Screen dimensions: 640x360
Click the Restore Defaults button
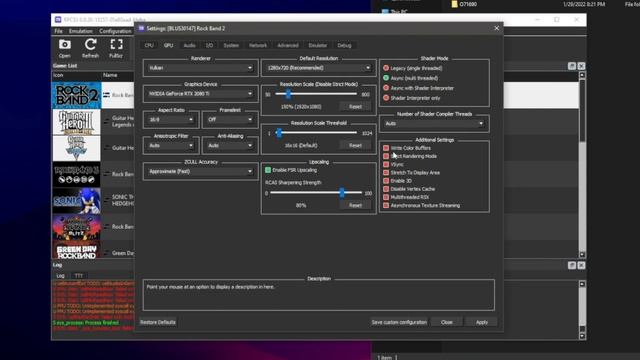158,322
